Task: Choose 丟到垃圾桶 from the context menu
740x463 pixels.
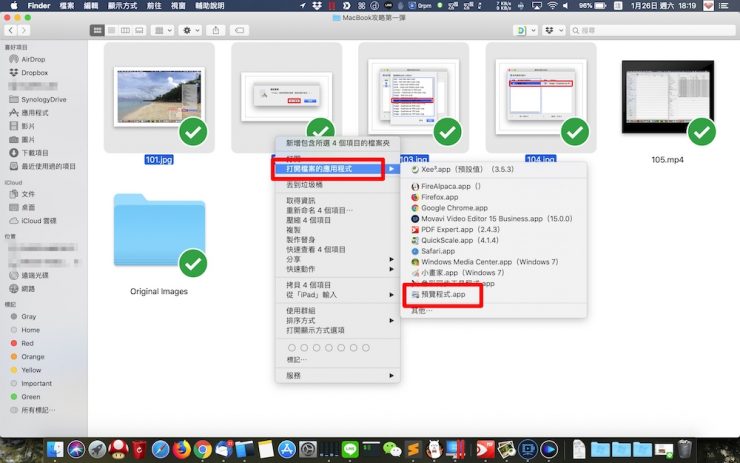Action: pyautogui.click(x=306, y=185)
